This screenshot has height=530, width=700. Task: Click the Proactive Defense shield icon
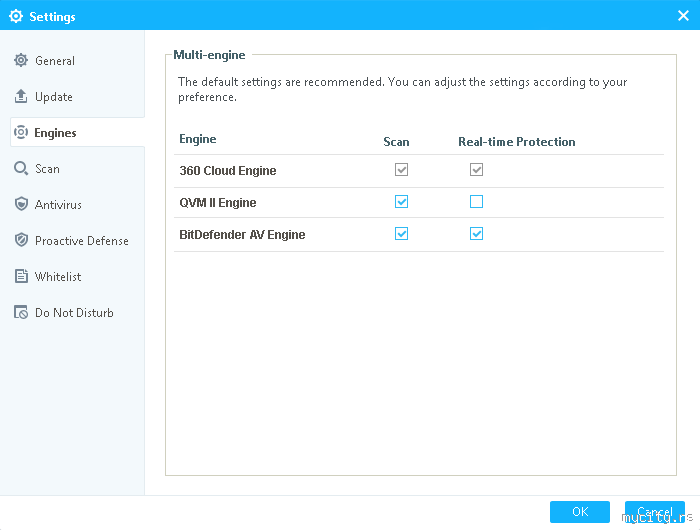click(x=21, y=241)
